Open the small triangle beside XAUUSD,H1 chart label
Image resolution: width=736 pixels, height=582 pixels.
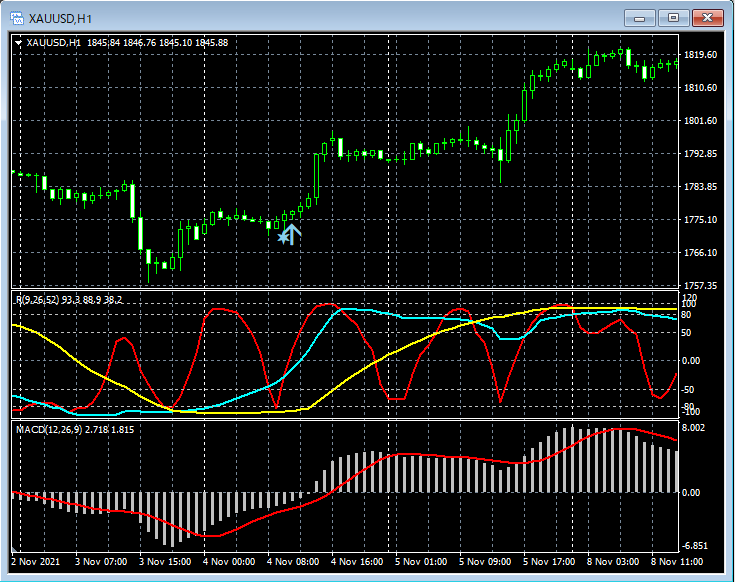[19, 42]
